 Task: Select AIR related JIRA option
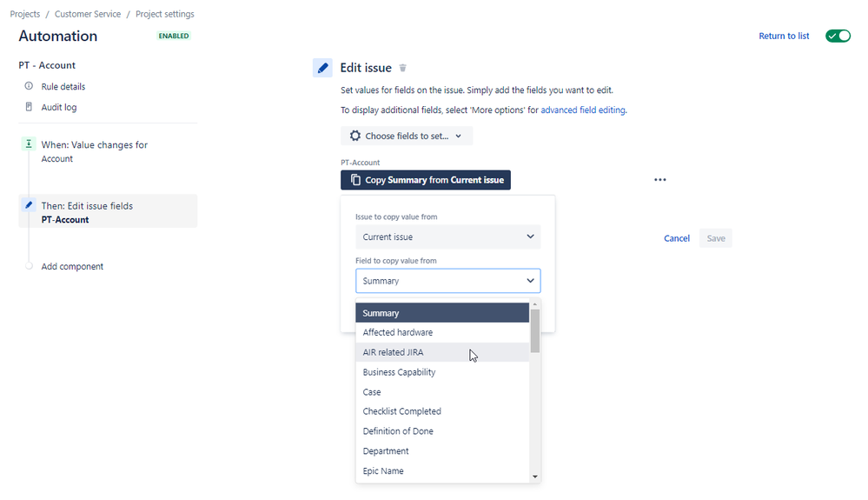pyautogui.click(x=442, y=352)
